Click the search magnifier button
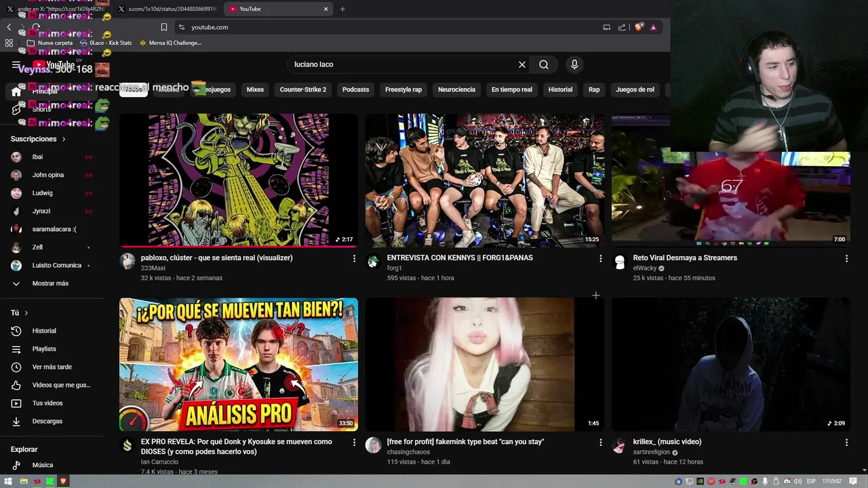 pos(544,64)
